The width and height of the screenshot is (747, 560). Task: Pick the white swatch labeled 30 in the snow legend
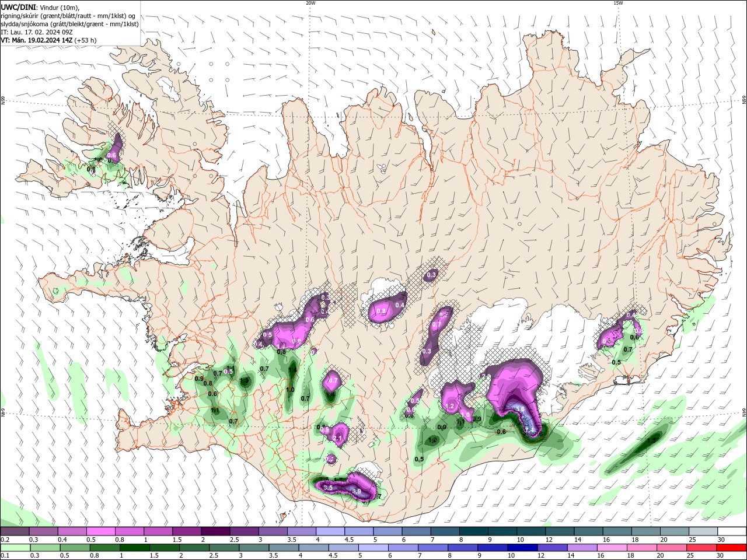point(732,531)
